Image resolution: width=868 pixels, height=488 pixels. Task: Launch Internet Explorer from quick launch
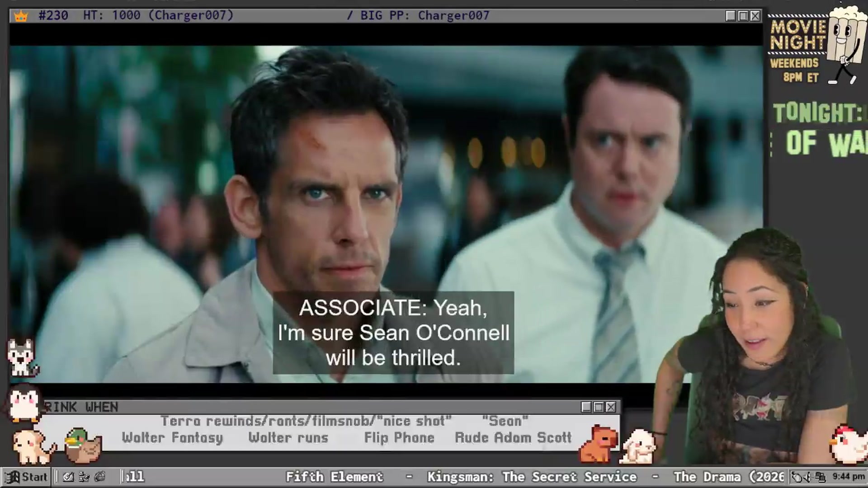click(x=100, y=477)
